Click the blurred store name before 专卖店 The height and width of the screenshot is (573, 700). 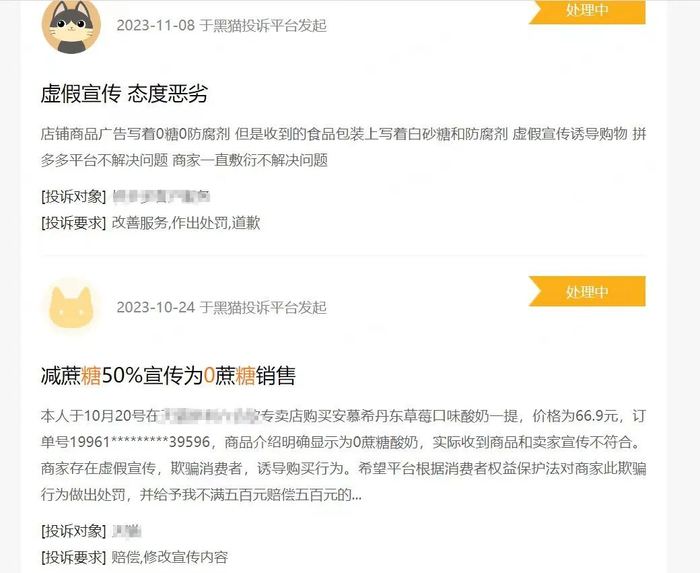tap(209, 416)
